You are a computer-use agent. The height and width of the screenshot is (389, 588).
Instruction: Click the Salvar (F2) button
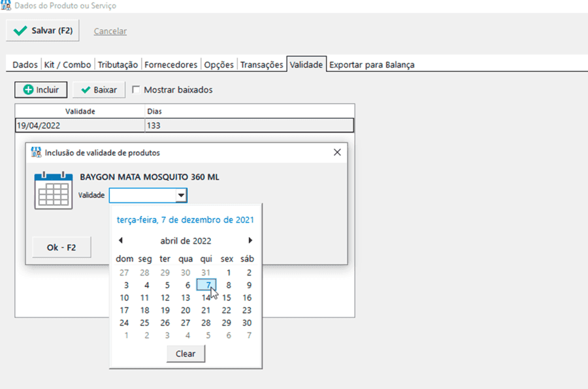click(x=42, y=31)
